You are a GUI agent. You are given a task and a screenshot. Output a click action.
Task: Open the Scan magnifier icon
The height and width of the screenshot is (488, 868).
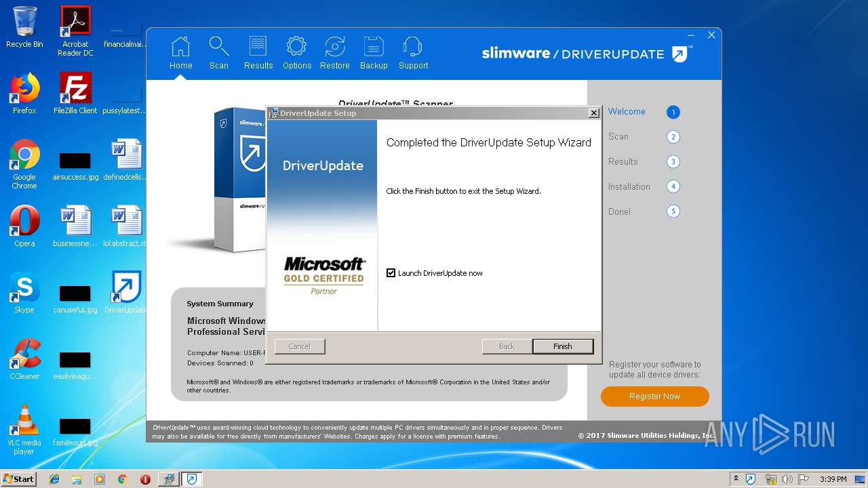218,47
